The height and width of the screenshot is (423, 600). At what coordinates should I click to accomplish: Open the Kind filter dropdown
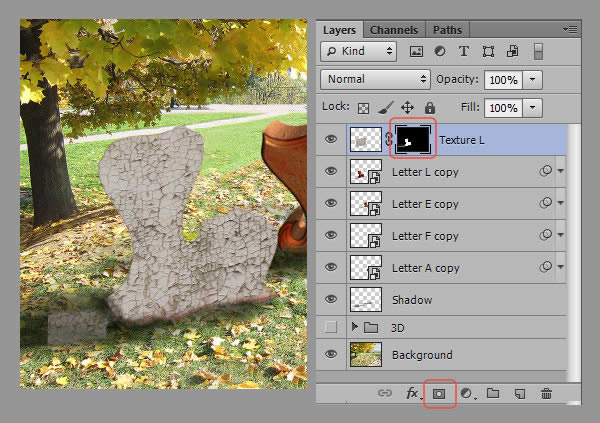(x=358, y=50)
